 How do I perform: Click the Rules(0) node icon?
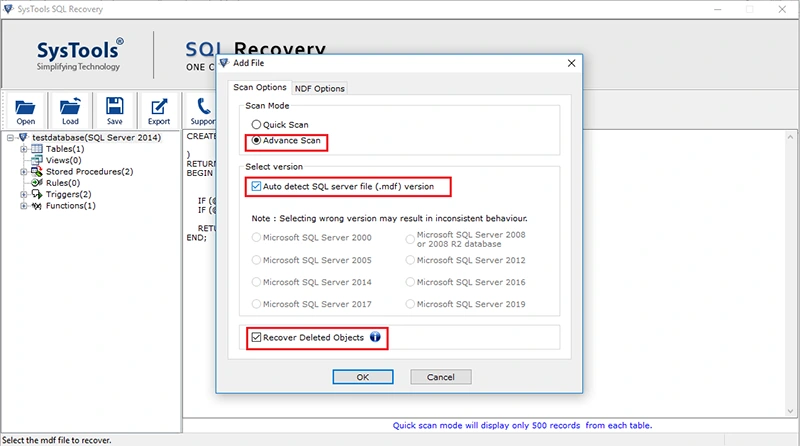point(37,183)
